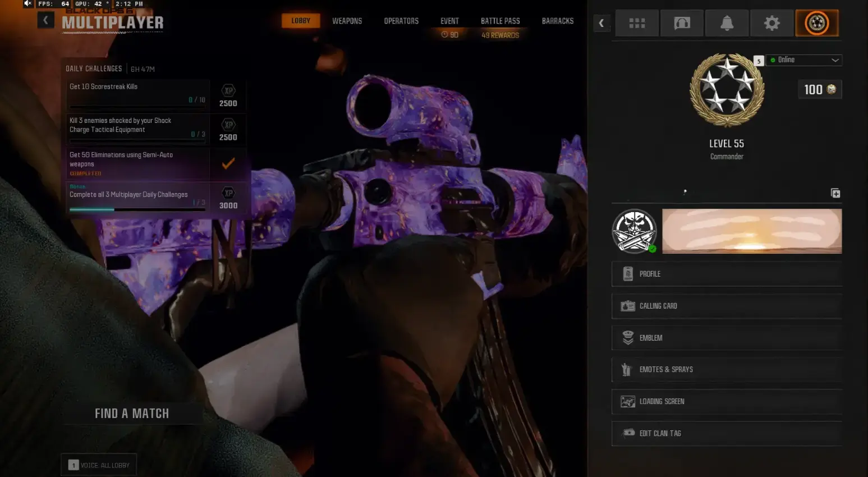The height and width of the screenshot is (477, 868).
Task: Toggle Voice: All Lobby channel
Action: (x=99, y=465)
